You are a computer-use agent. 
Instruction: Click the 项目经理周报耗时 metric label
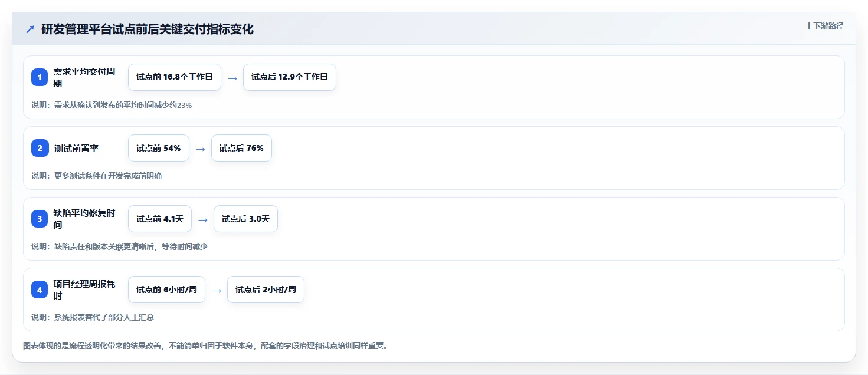pos(84,290)
